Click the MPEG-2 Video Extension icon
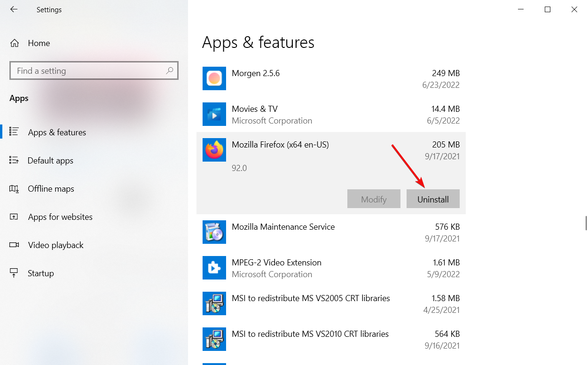 click(214, 268)
